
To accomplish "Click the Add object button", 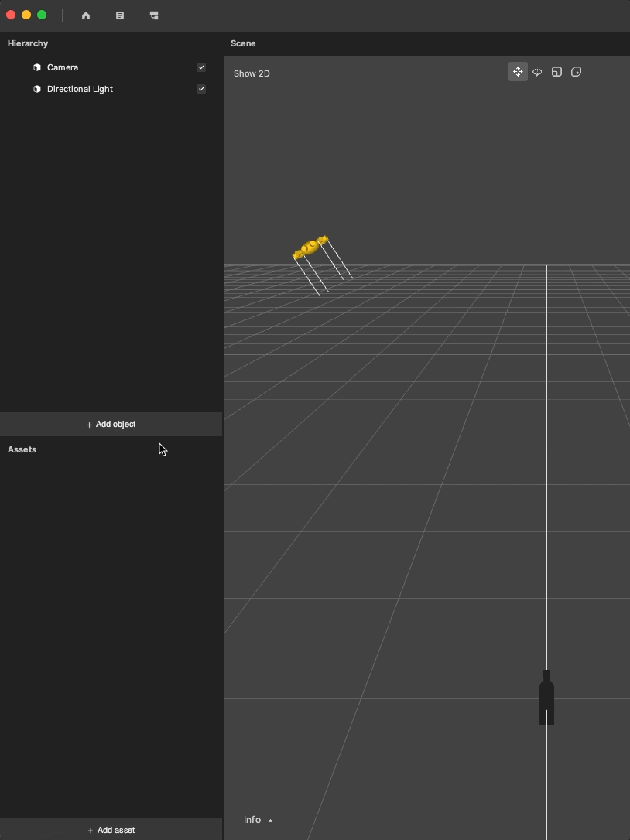I will coord(111,425).
